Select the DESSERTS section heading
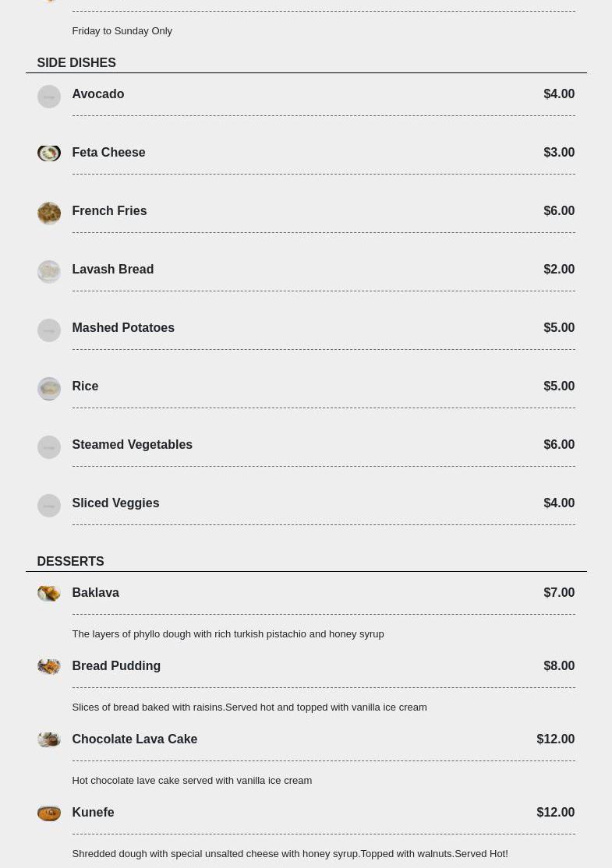612x868 pixels. click(x=70, y=562)
